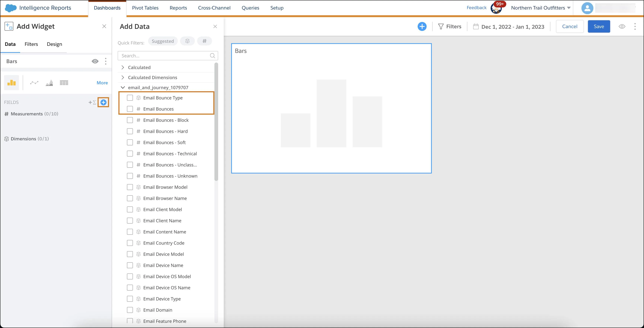Click Save button to save dashboard

[x=598, y=26]
